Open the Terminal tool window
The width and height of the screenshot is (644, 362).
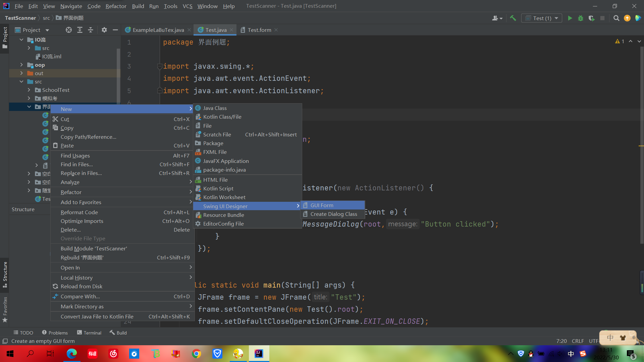pos(89,333)
